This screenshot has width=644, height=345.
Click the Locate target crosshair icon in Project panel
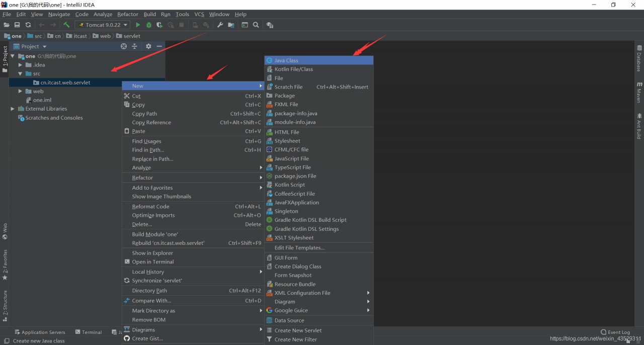124,46
